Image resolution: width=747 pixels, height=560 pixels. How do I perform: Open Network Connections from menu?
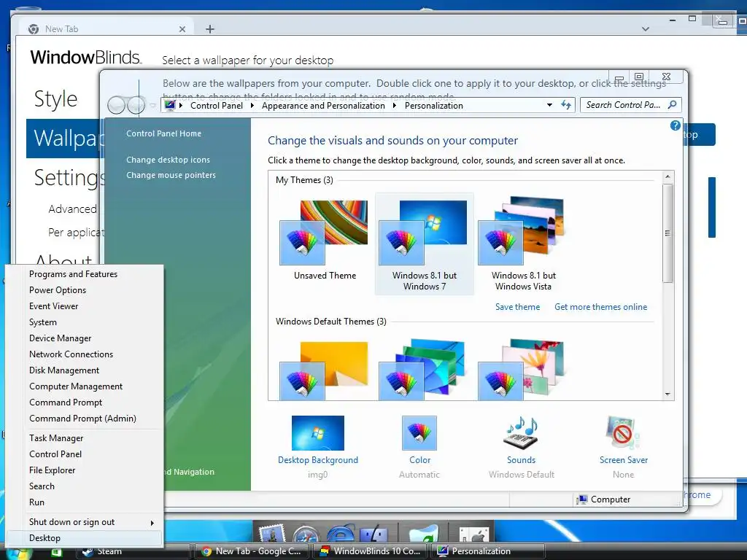coord(71,354)
